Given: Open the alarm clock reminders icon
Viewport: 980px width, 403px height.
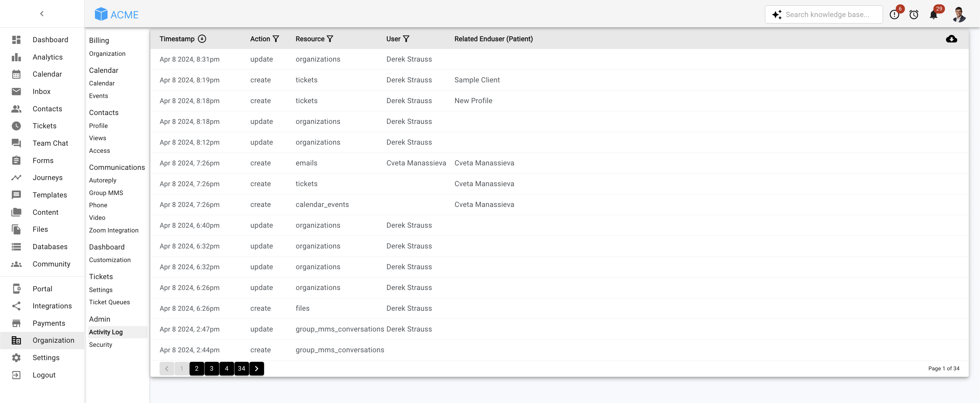Looking at the screenshot, I should tap(914, 14).
